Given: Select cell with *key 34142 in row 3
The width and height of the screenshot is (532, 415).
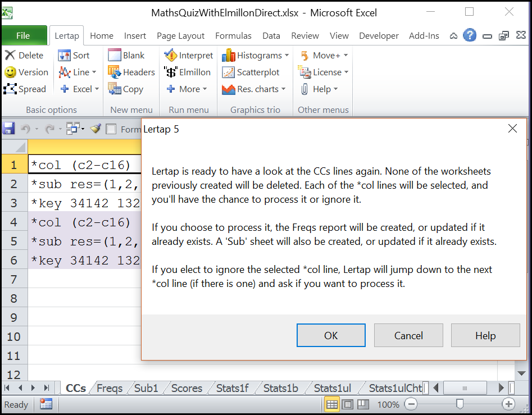Looking at the screenshot, I should click(85, 203).
